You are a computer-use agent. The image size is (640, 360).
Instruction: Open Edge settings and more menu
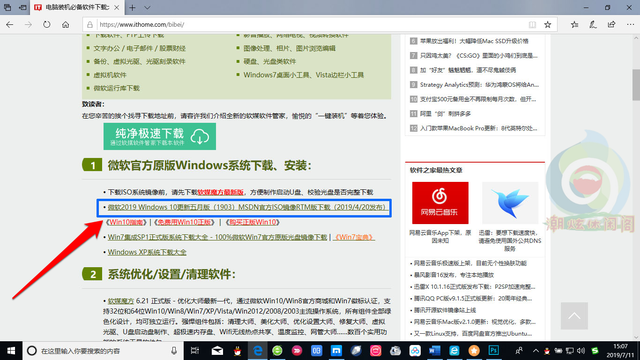(x=630, y=25)
